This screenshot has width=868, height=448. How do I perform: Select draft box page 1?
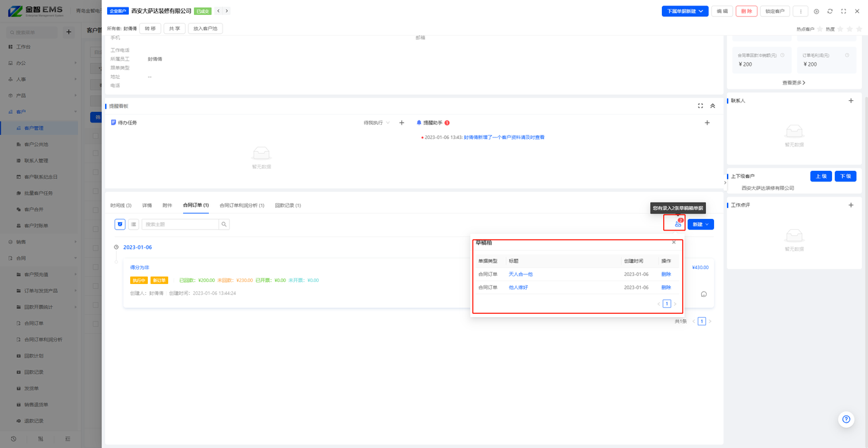[x=667, y=304]
